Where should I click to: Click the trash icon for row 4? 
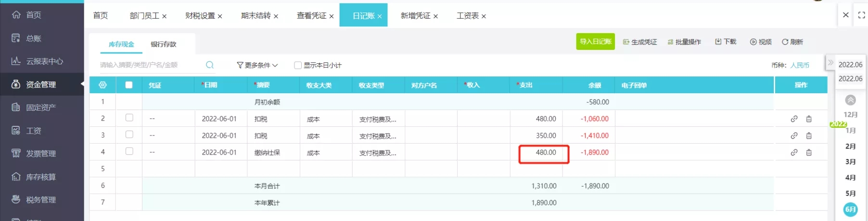coord(809,152)
